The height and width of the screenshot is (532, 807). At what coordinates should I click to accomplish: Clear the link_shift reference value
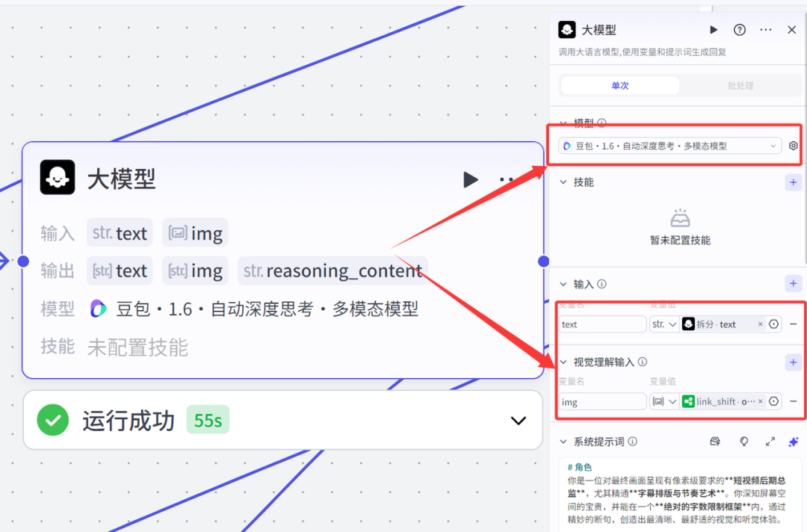pyautogui.click(x=760, y=401)
